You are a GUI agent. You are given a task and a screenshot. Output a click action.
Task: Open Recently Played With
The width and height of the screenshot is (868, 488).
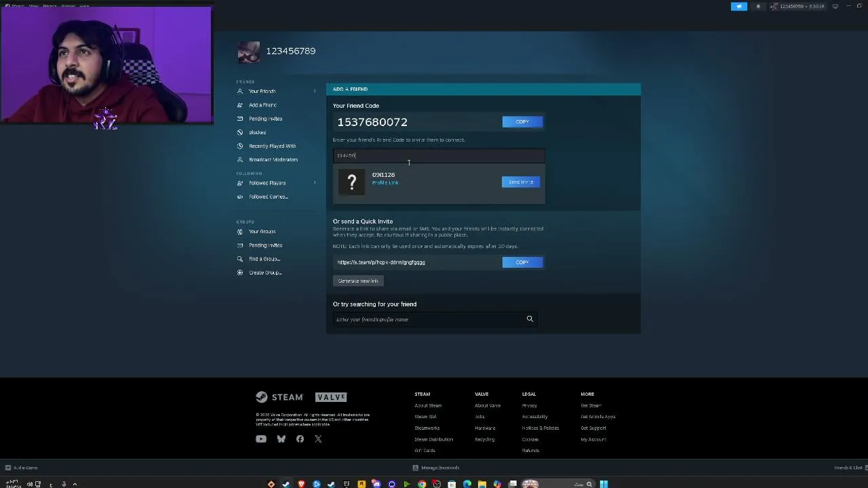pyautogui.click(x=272, y=146)
